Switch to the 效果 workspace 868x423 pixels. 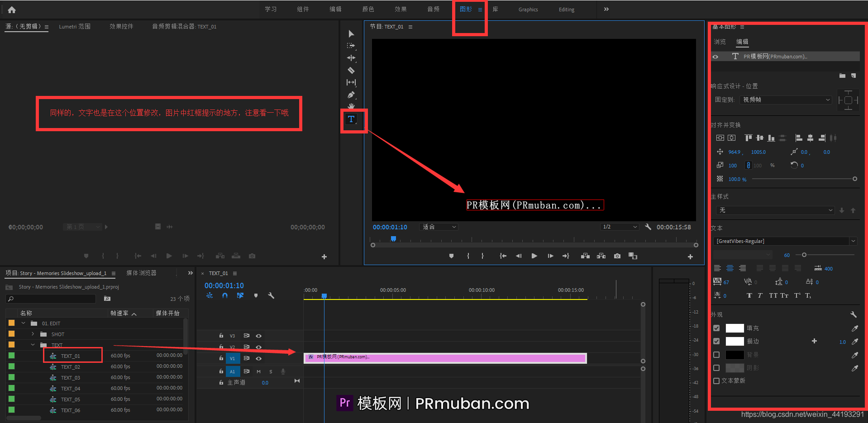pos(401,9)
